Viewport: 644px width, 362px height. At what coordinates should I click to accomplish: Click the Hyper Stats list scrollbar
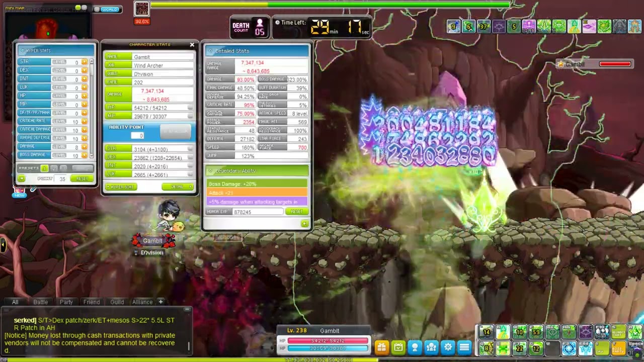pos(91,108)
